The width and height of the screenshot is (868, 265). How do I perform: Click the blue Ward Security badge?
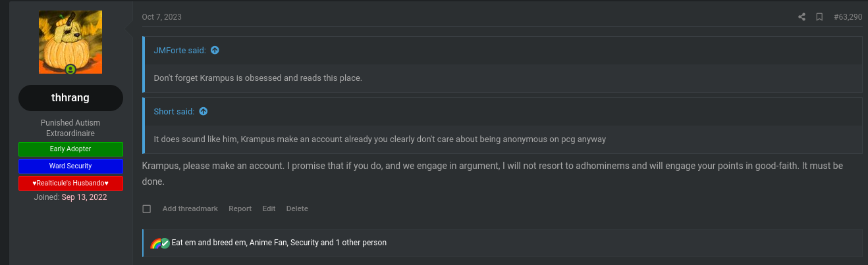tap(70, 166)
